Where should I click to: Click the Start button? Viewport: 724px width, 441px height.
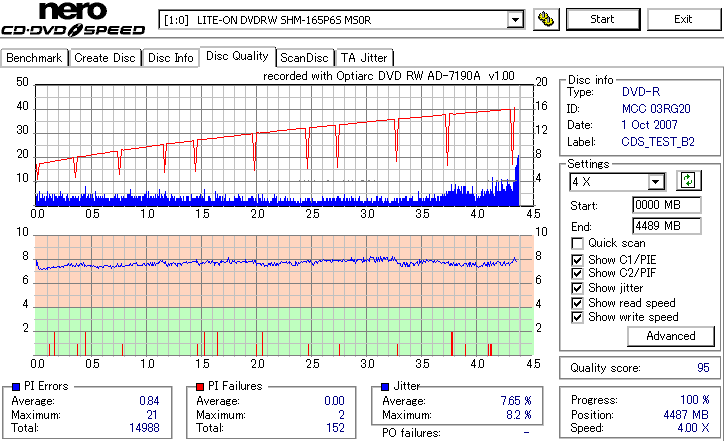point(603,19)
